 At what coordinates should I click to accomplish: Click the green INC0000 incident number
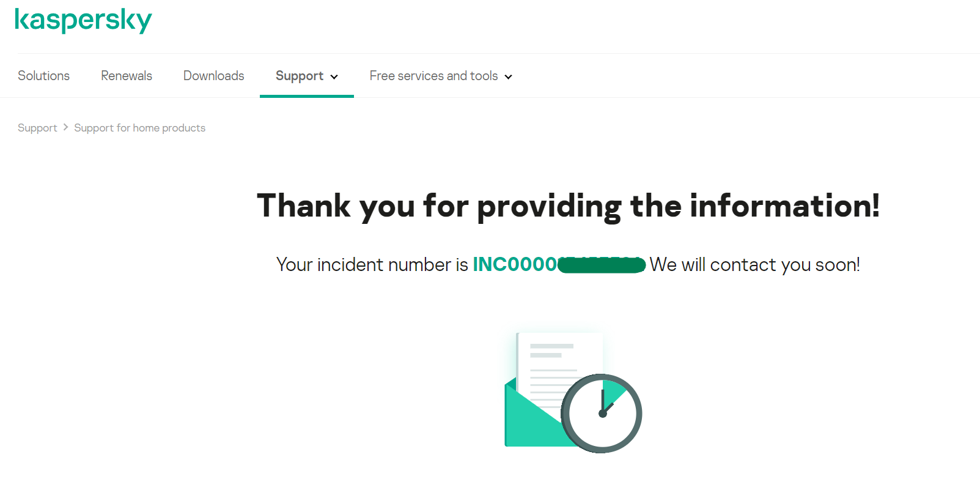pyautogui.click(x=515, y=264)
